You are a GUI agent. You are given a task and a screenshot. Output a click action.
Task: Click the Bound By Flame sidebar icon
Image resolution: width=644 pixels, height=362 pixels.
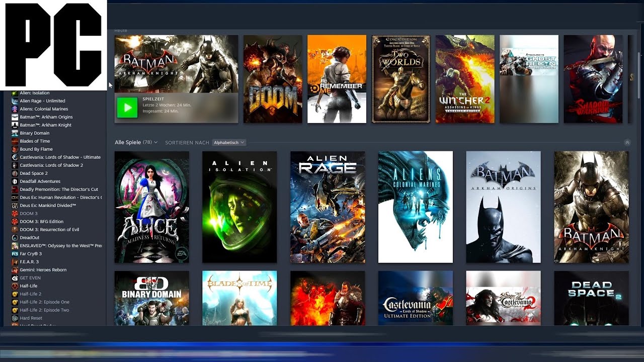click(x=15, y=149)
